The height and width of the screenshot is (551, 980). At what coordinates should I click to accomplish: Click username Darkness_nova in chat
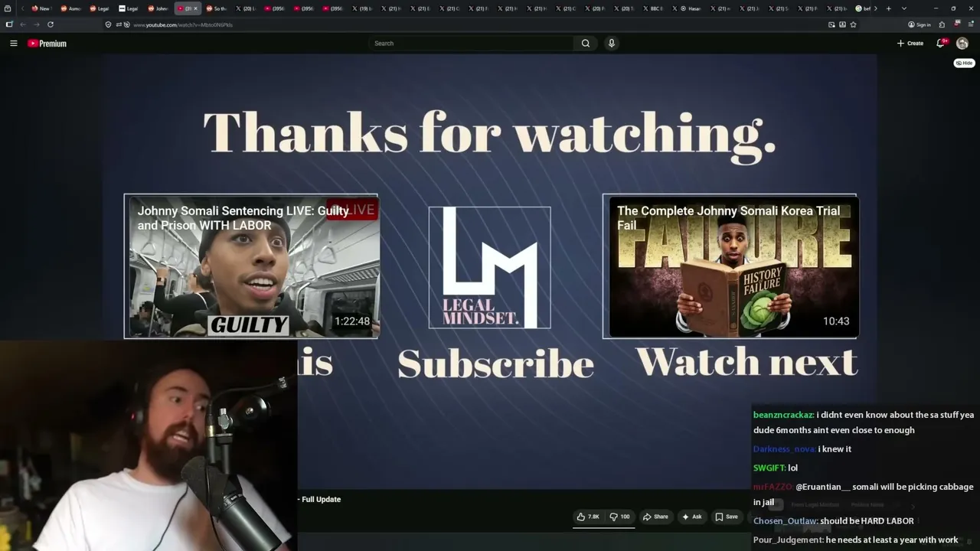(784, 449)
